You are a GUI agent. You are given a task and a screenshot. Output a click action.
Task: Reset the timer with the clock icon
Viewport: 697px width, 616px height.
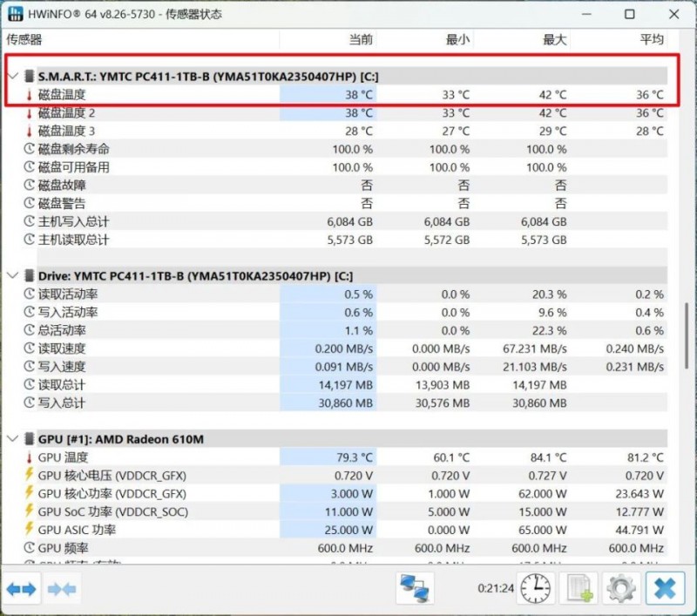[535, 589]
